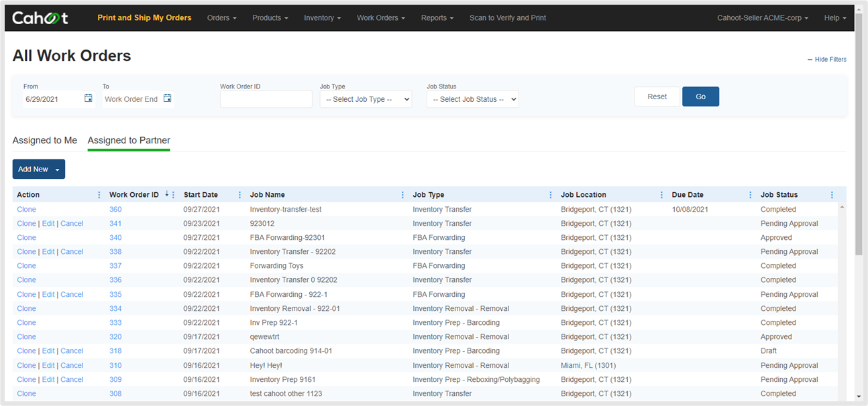
Task: Open the Cahoot-Seller ACME-corp account menu
Action: point(763,18)
